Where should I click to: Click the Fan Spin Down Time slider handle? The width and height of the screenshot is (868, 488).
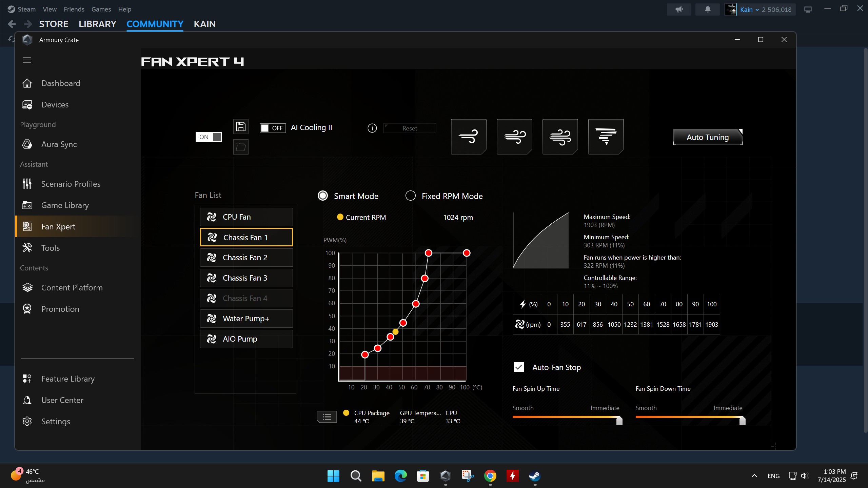point(742,421)
